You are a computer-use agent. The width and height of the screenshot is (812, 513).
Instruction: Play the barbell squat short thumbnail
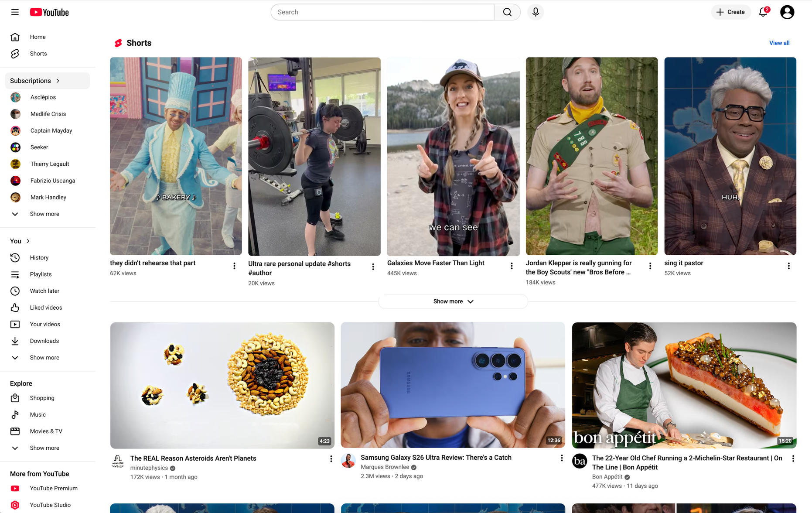point(314,156)
